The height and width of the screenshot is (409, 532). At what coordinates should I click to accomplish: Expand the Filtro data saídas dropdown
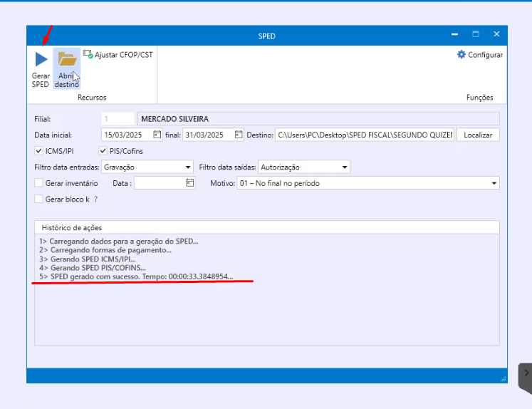tap(345, 167)
